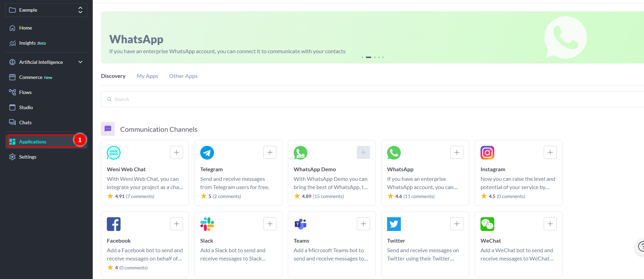This screenshot has width=644, height=279.
Task: Switch to the Other Apps tab
Action: 183,76
